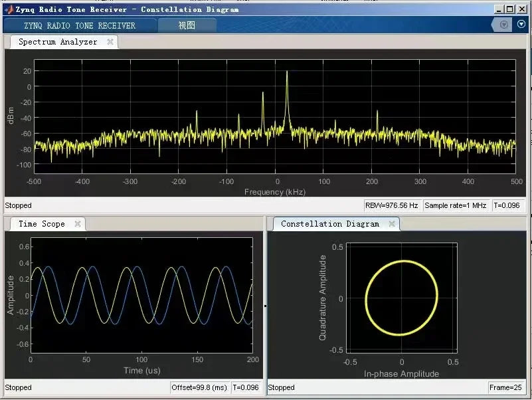Screen dimensions: 532x400
Task: Click the greyed quick-access dropdown arrow
Action: (x=504, y=25)
